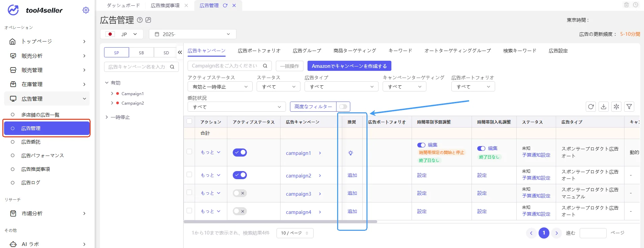
Task: Click 追加 link for campaign2
Action: coord(352,175)
